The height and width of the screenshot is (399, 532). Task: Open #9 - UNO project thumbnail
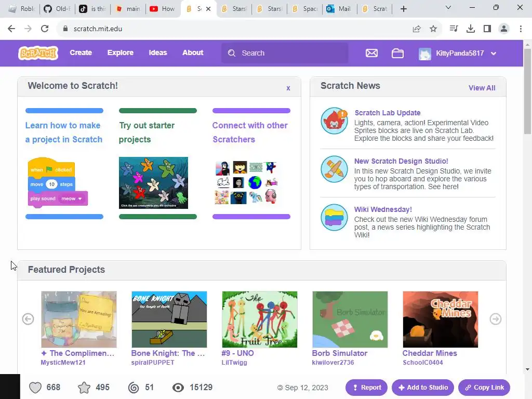click(260, 320)
